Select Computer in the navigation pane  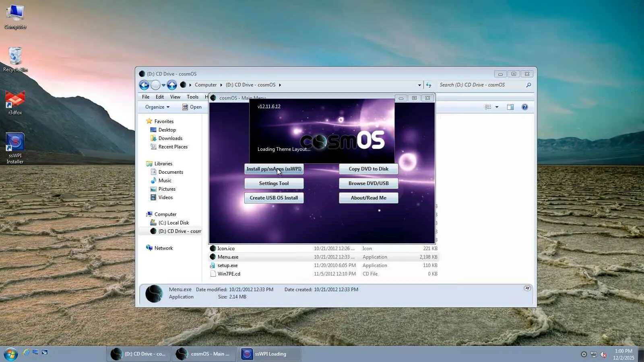point(161,214)
